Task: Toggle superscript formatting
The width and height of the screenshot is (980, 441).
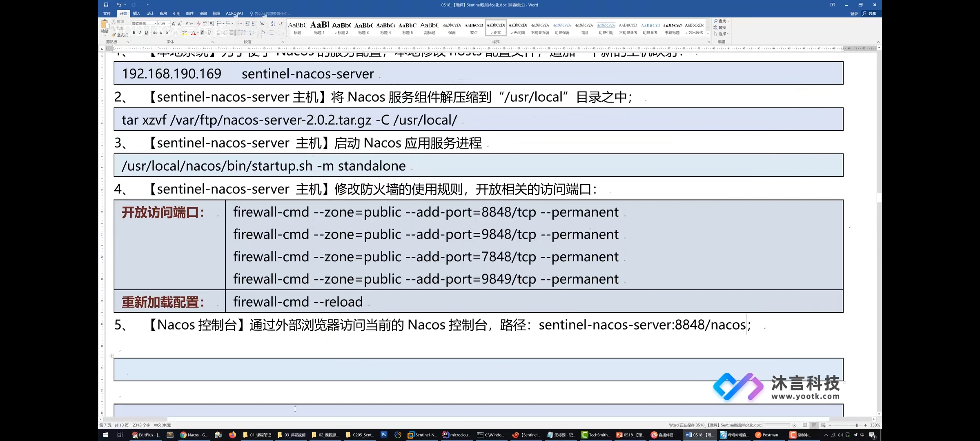Action: [x=167, y=33]
